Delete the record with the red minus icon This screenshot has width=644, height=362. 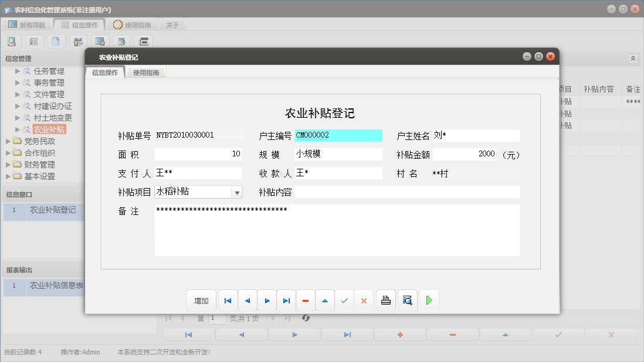coord(306,300)
